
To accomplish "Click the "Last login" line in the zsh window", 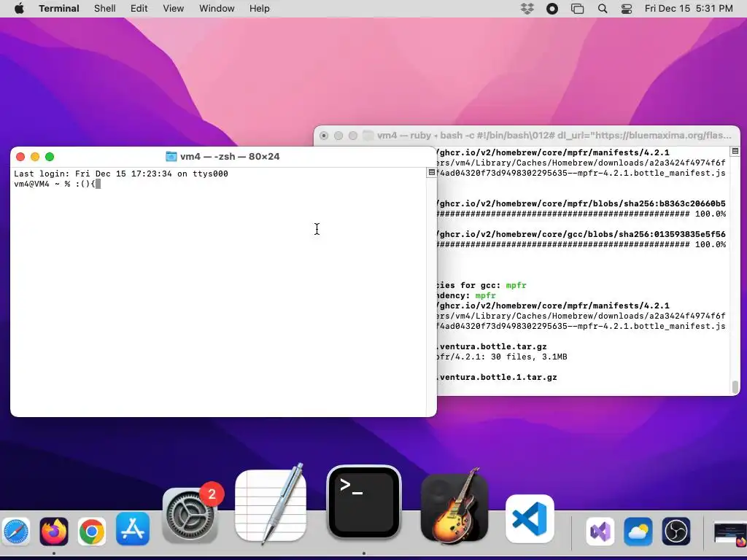I will coord(121,174).
